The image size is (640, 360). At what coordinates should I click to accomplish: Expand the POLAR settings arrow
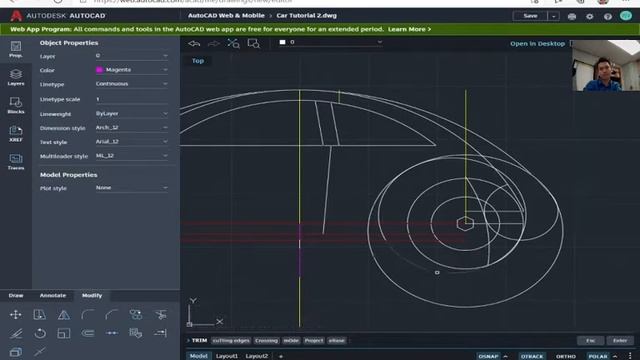(615, 356)
